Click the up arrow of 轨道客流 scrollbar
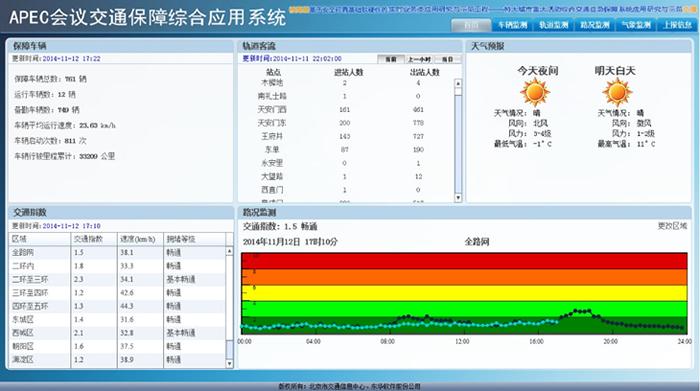This screenshot has height=391, width=700. point(458,83)
